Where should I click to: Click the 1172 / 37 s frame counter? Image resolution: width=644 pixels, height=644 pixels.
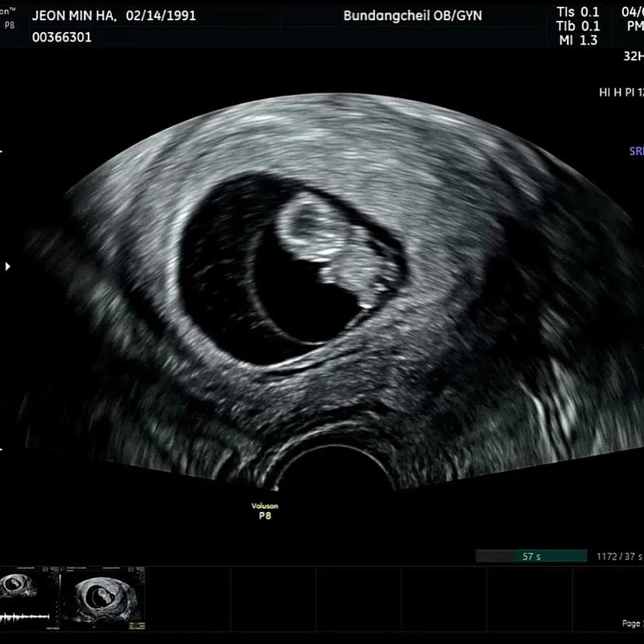(x=620, y=557)
